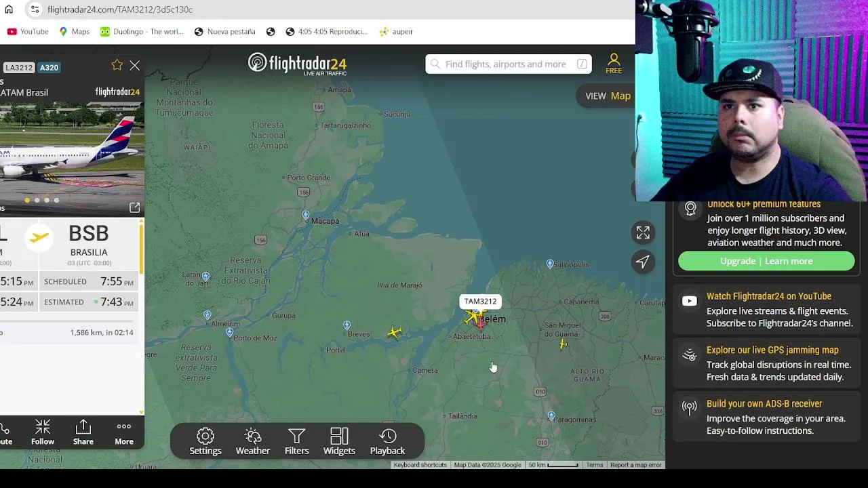The width and height of the screenshot is (868, 488).
Task: Open the VIEW Map selector
Action: click(x=608, y=96)
